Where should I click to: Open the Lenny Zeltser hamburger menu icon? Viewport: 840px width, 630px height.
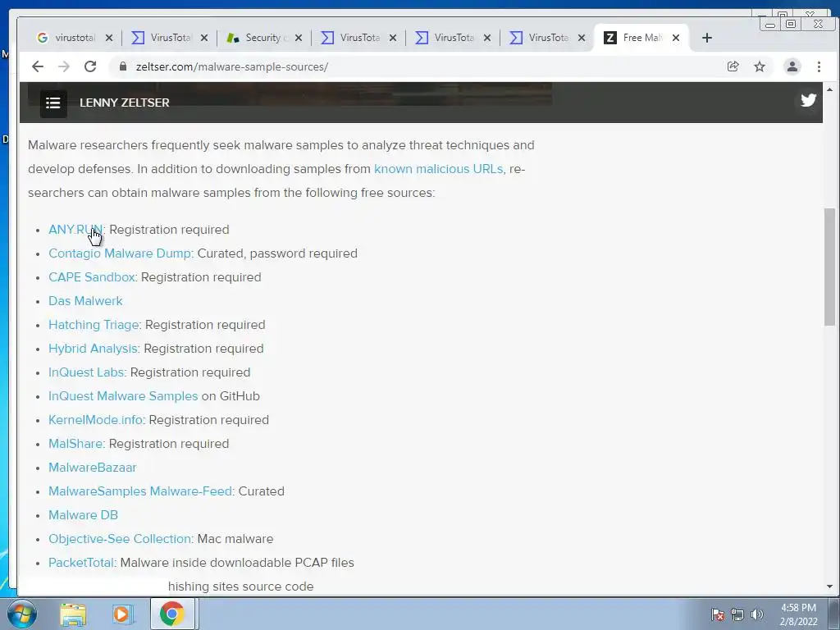click(53, 103)
